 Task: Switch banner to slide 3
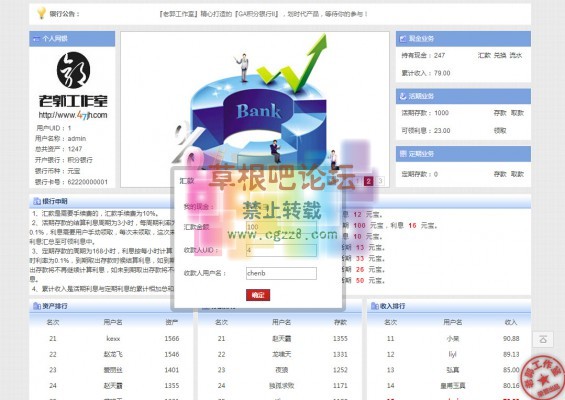pos(380,181)
